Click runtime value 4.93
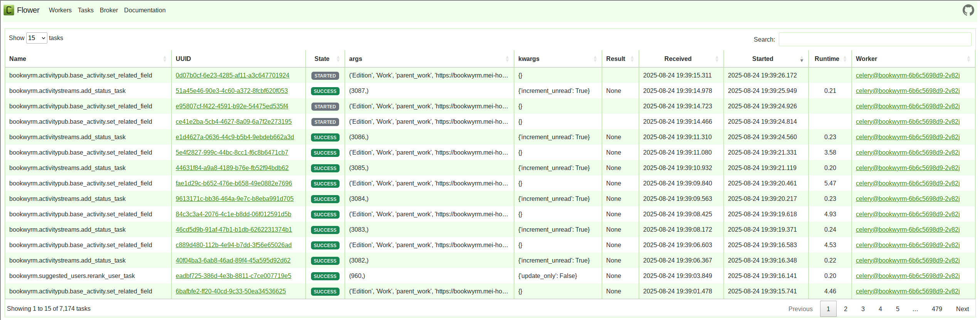The height and width of the screenshot is (320, 980). coord(830,214)
